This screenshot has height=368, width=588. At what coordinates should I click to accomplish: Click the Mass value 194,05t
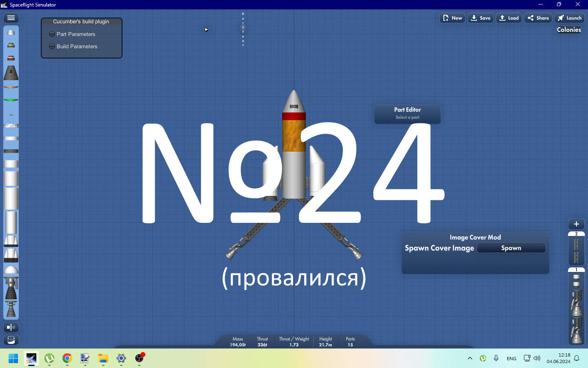point(238,345)
